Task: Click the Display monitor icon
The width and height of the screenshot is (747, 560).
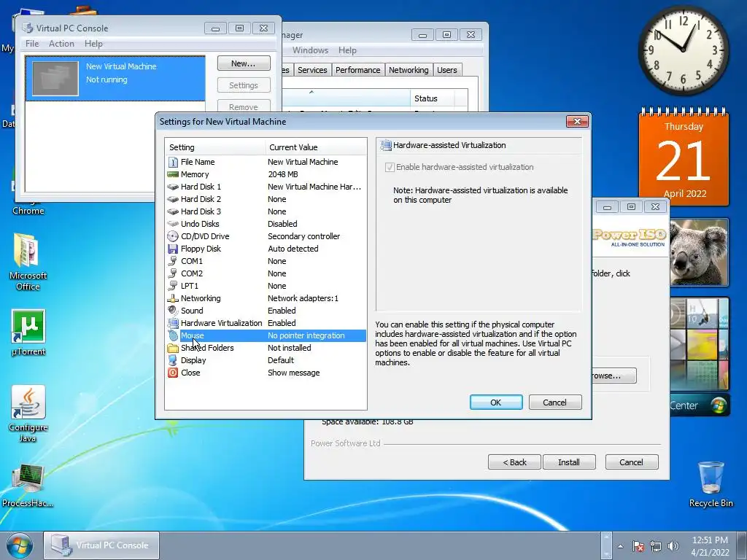Action: click(173, 360)
